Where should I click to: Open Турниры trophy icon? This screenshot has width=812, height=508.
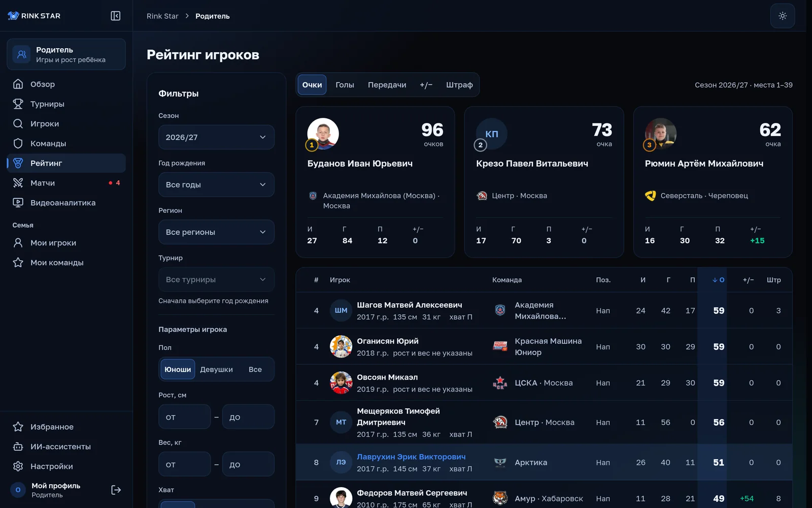click(x=18, y=104)
